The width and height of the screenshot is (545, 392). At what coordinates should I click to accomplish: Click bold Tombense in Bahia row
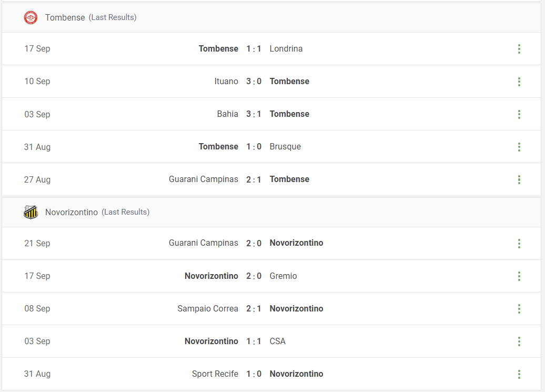tap(289, 114)
